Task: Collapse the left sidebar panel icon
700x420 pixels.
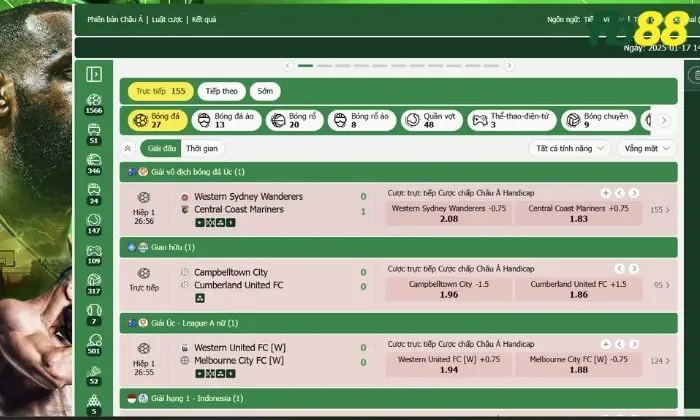Action: pos(94,74)
